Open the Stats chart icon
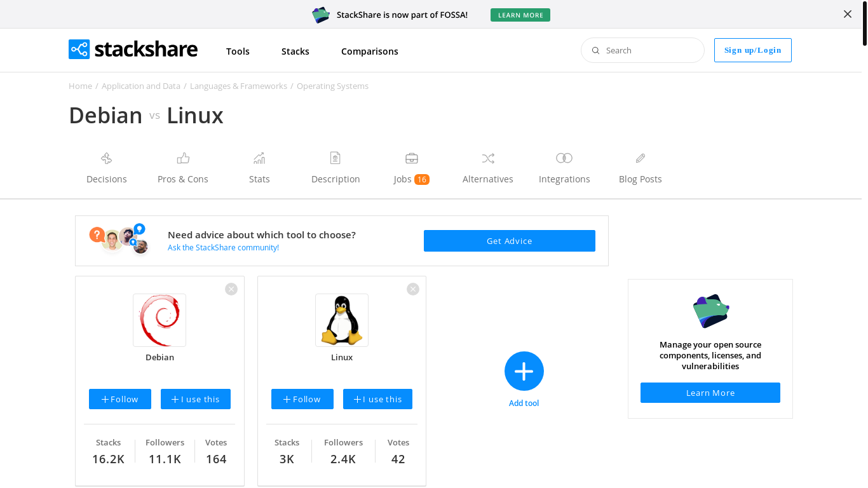The width and height of the screenshot is (868, 488). 259,158
